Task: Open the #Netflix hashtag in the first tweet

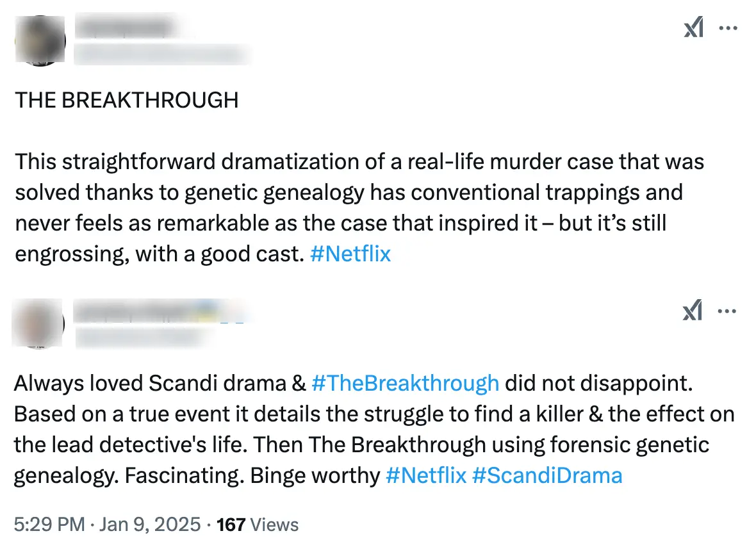Action: click(350, 254)
